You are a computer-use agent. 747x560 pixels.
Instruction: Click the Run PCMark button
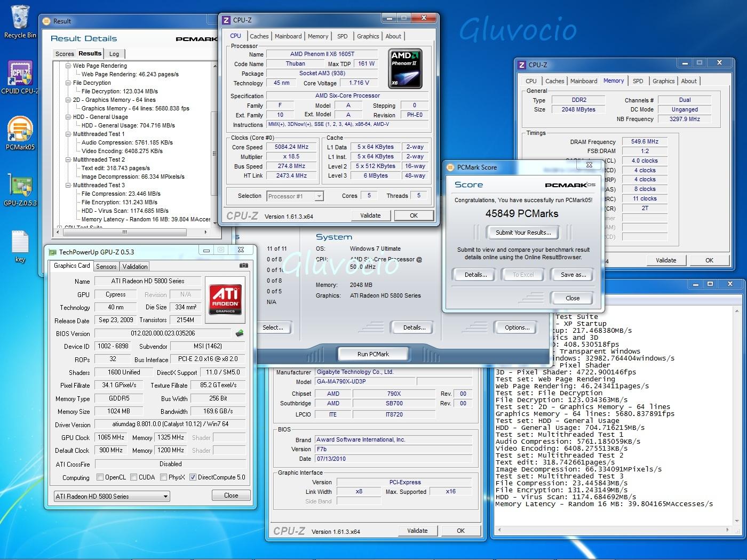pos(373,354)
